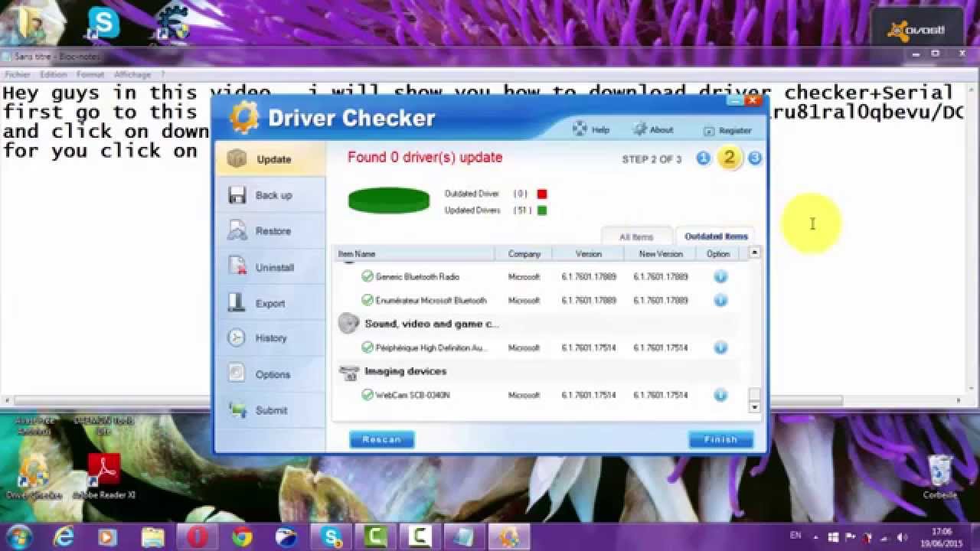Click the Finish button
980x551 pixels.
click(x=720, y=439)
